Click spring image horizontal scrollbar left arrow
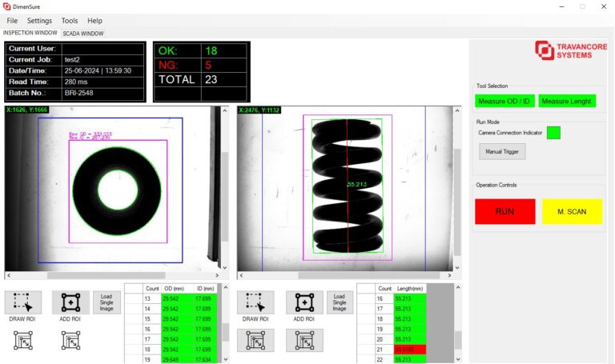This screenshot has width=615, height=364. (x=241, y=275)
